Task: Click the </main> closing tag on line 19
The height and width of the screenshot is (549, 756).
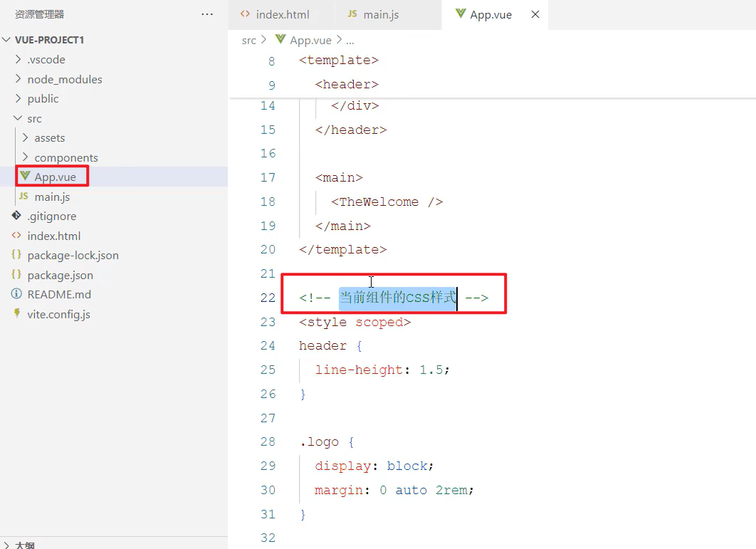Action: pos(343,226)
